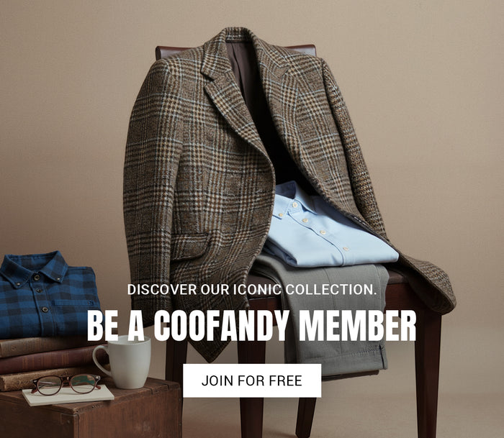This screenshot has height=438, width=504.
Task: Click the Discover Our Iconic Collection tagline
Action: (252, 289)
